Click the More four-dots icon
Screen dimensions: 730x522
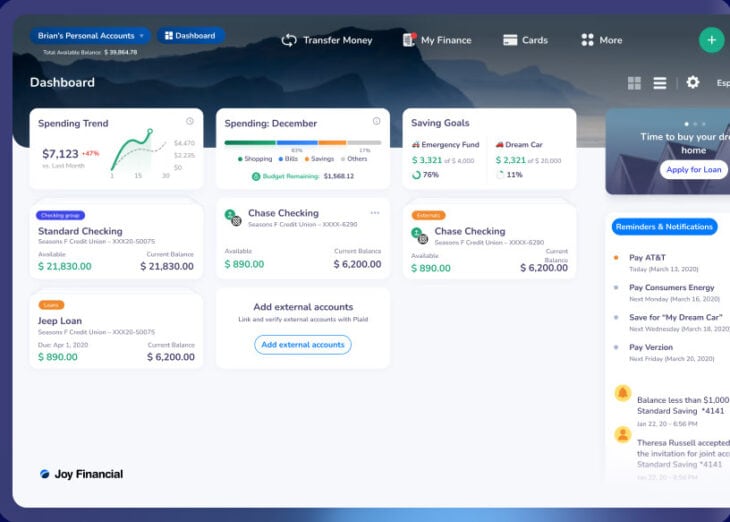588,40
